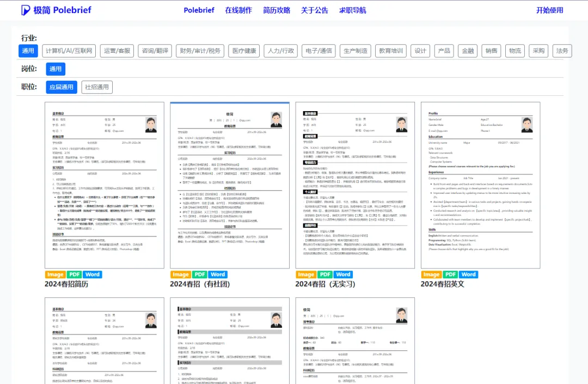Viewport: 588px width, 384px height.
Task: Download Word version of 2024春招英文
Action: click(x=468, y=275)
